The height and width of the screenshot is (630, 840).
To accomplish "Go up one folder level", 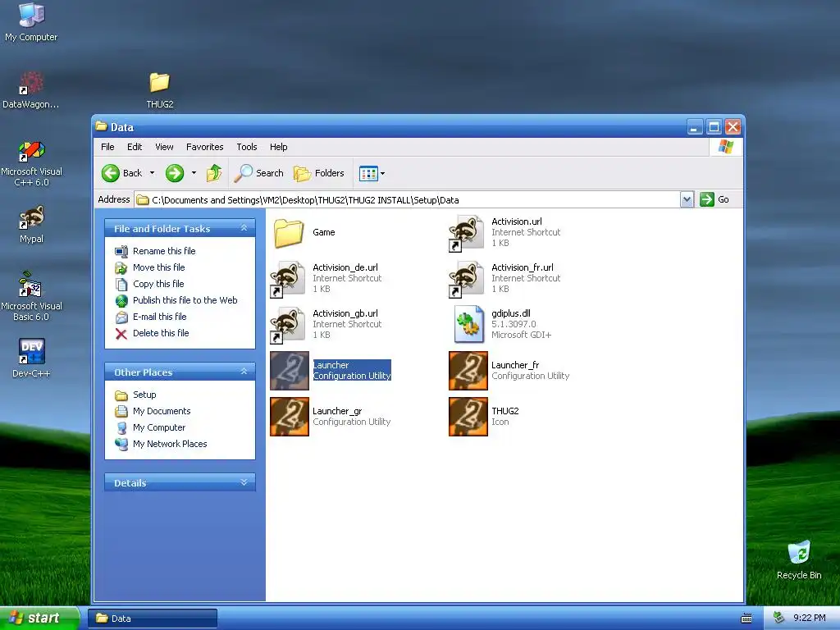I will tap(214, 173).
